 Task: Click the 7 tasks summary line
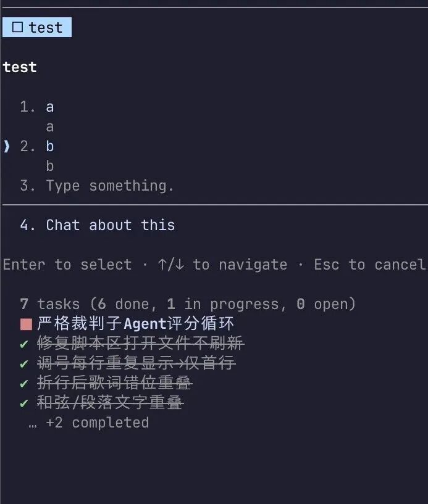click(x=188, y=304)
